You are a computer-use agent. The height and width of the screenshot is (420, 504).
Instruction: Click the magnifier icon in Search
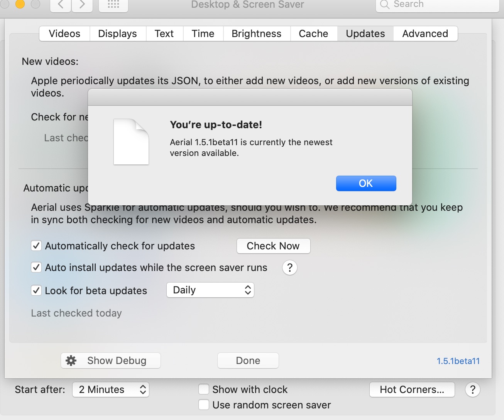[x=384, y=5]
